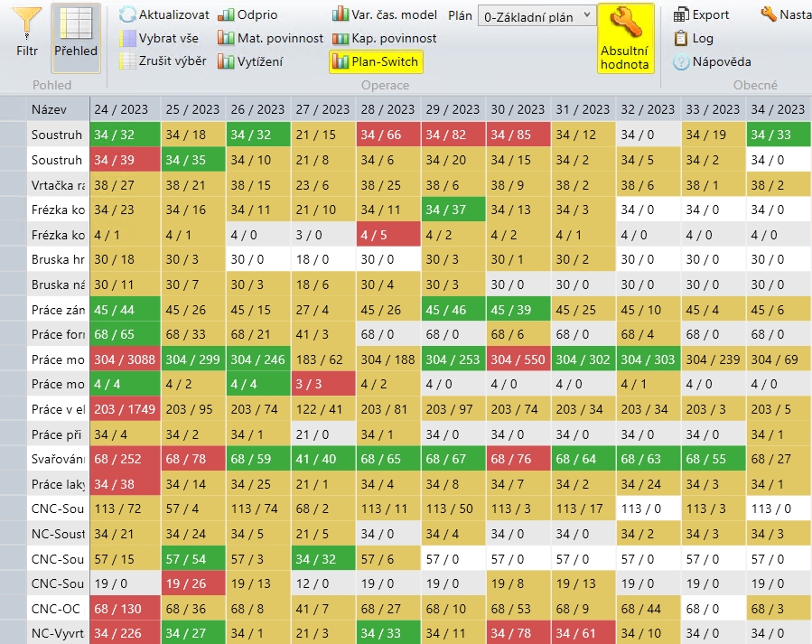The height and width of the screenshot is (644, 812).
Task: Toggle the Absultní hodnota wrench button
Action: tap(625, 38)
